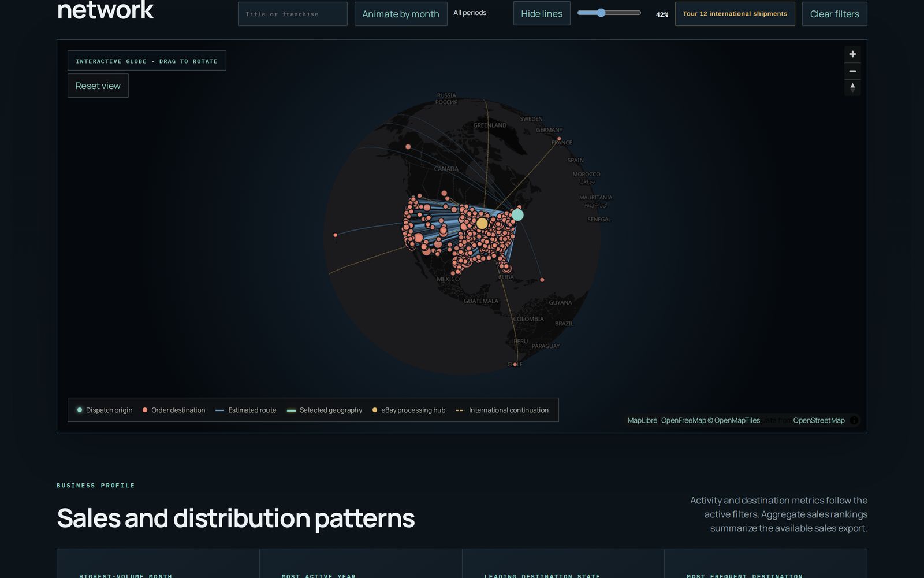Click the Business Profile label
The height and width of the screenshot is (578, 924).
(x=96, y=486)
